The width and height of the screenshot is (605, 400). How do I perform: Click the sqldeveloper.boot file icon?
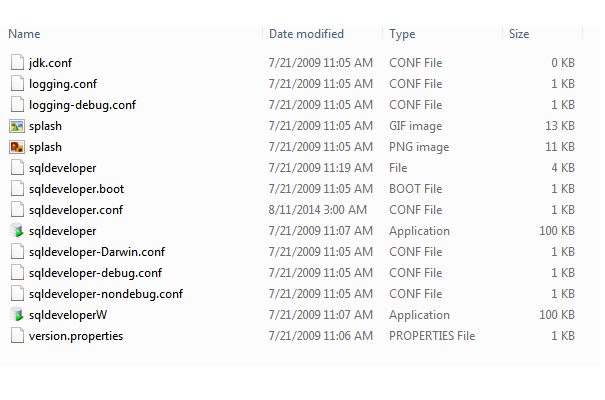[x=16, y=189]
